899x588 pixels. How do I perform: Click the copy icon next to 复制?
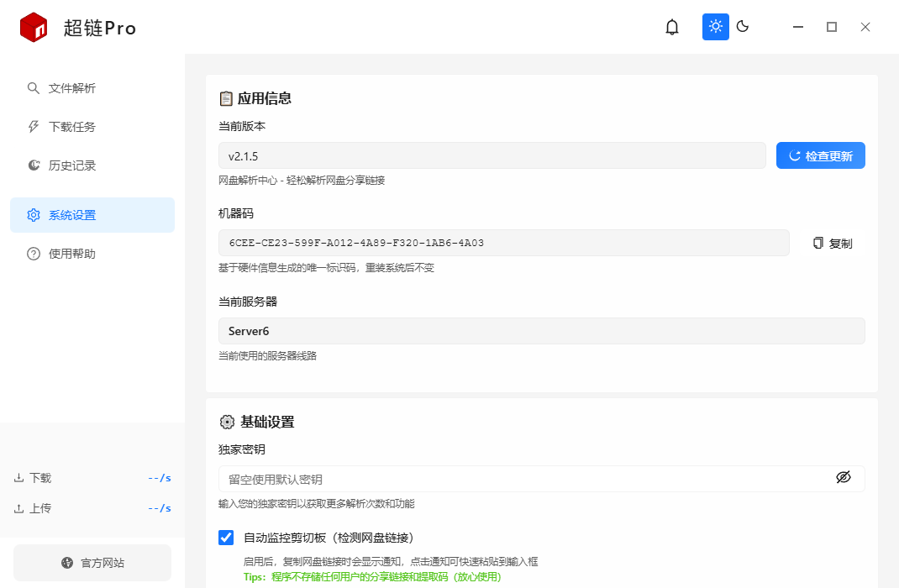click(816, 242)
